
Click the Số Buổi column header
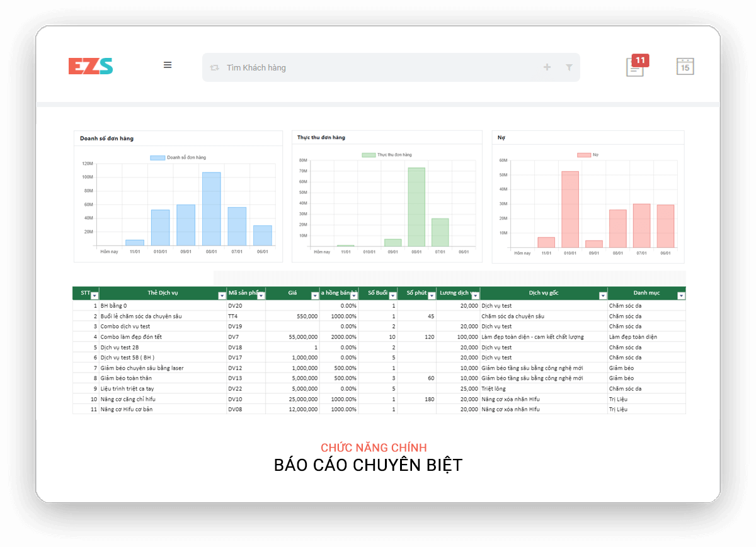[x=377, y=293]
